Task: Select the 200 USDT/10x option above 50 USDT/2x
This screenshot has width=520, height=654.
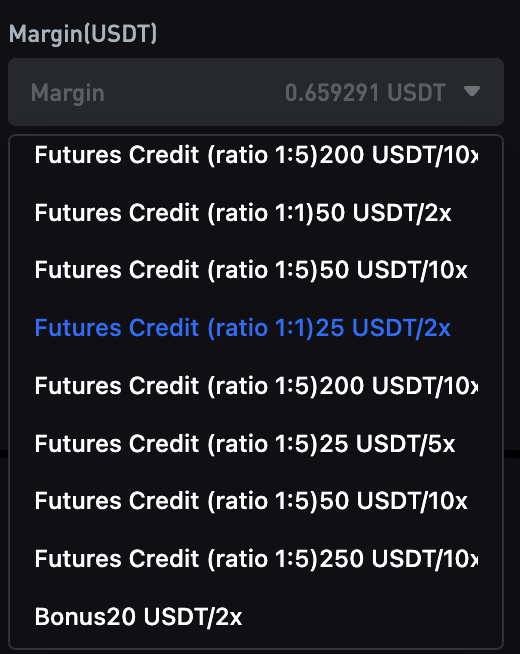Action: (256, 155)
